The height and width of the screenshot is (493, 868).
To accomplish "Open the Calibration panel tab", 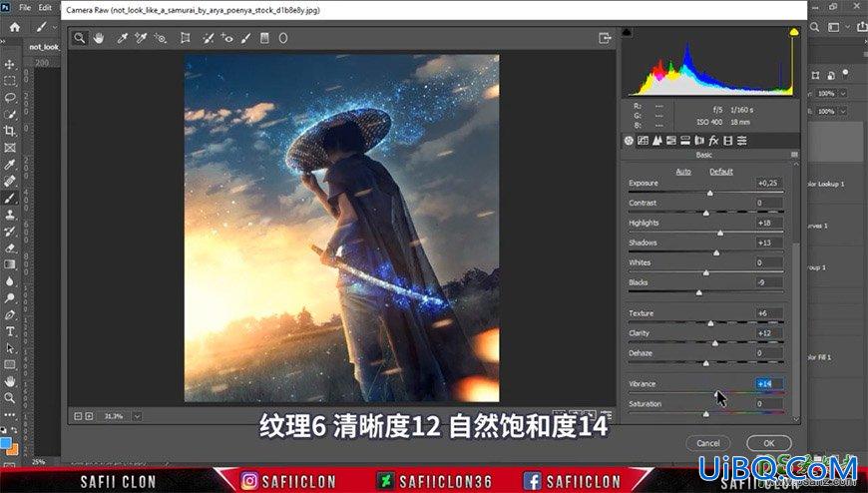I will pyautogui.click(x=728, y=141).
